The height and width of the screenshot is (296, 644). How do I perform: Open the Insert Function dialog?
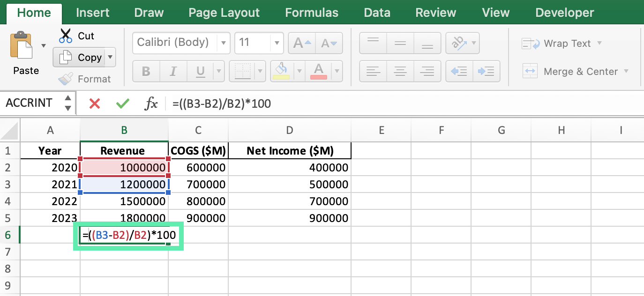tap(152, 103)
